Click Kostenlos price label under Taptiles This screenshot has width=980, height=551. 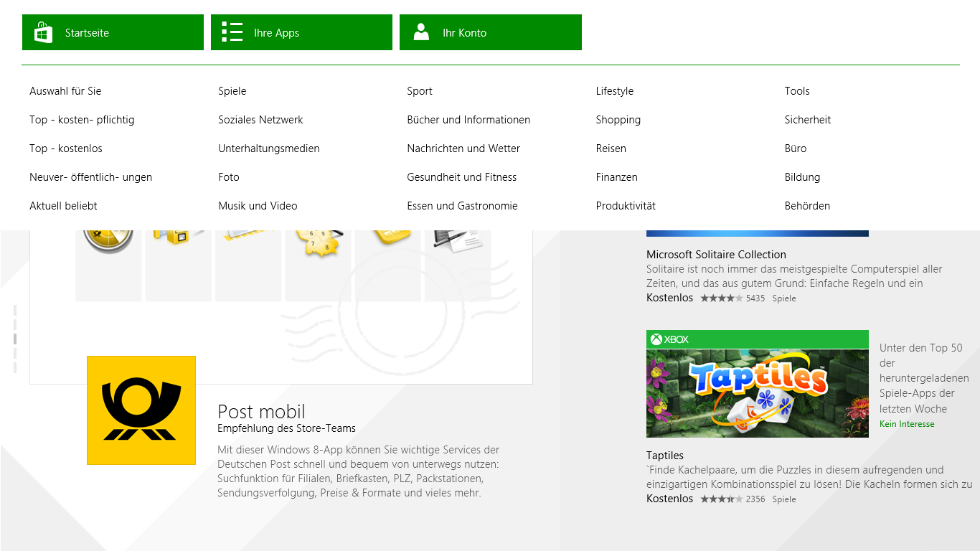tap(670, 499)
